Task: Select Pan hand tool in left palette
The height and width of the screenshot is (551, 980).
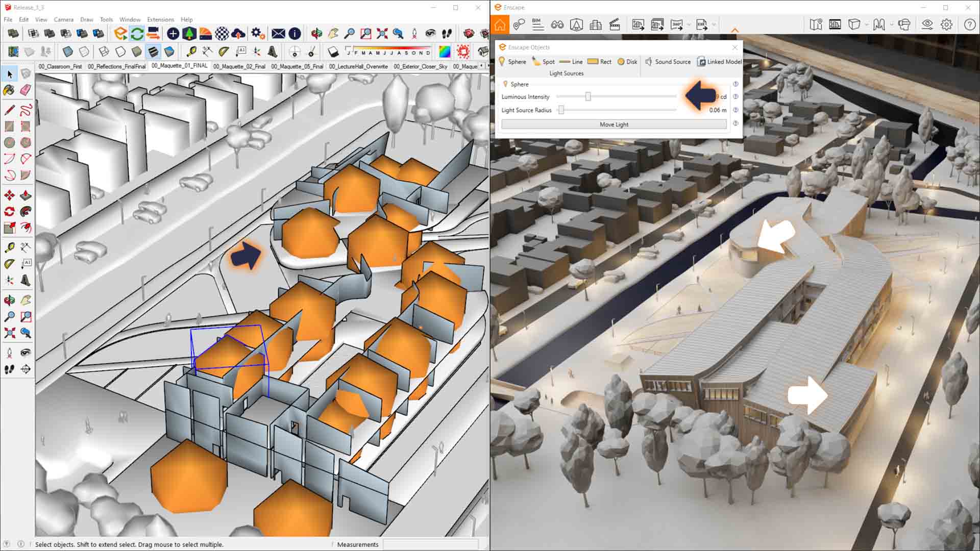Action: (x=26, y=300)
